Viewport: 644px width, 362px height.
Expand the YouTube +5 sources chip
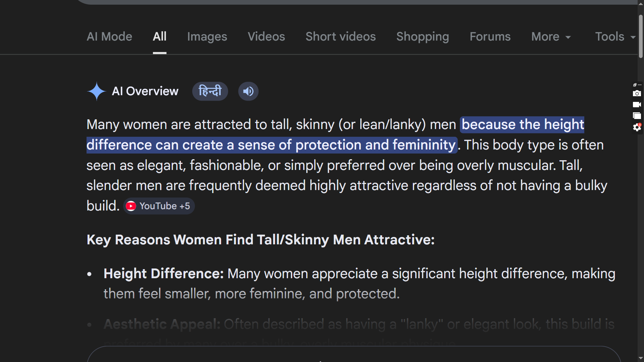(159, 206)
